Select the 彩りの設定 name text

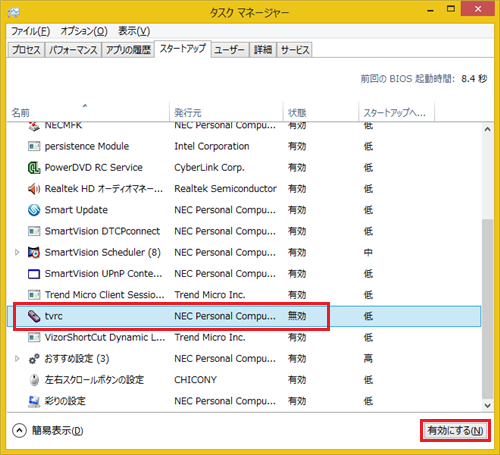pyautogui.click(x=65, y=401)
